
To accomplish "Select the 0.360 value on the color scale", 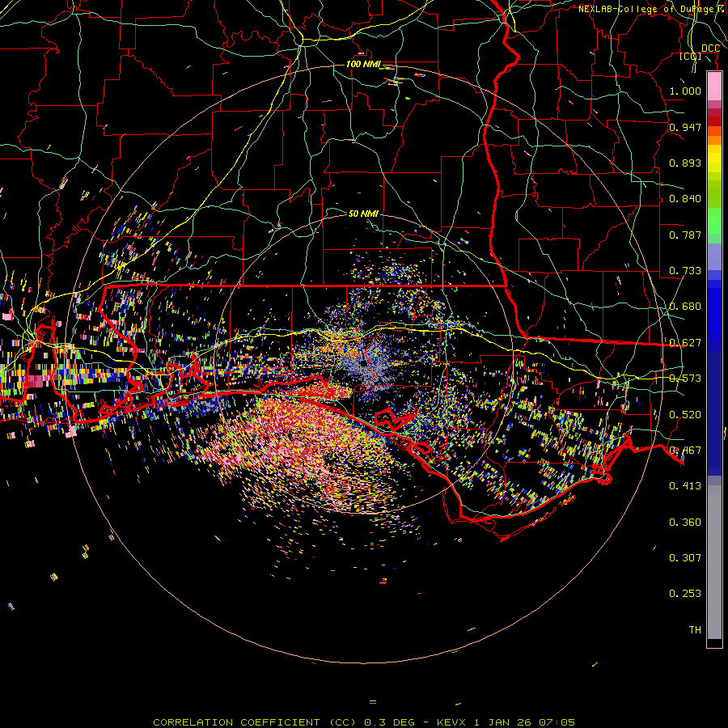I will 685,522.
